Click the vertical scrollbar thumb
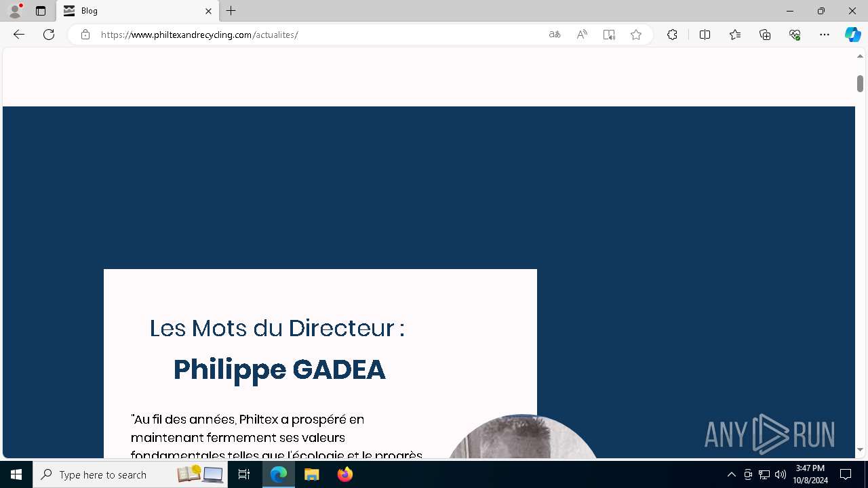 coord(860,83)
